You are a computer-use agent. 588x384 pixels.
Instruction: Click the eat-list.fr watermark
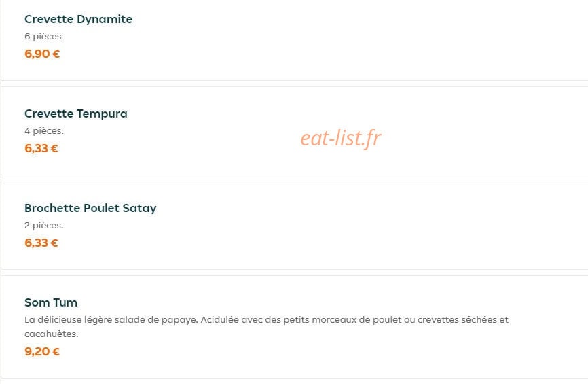coord(340,138)
